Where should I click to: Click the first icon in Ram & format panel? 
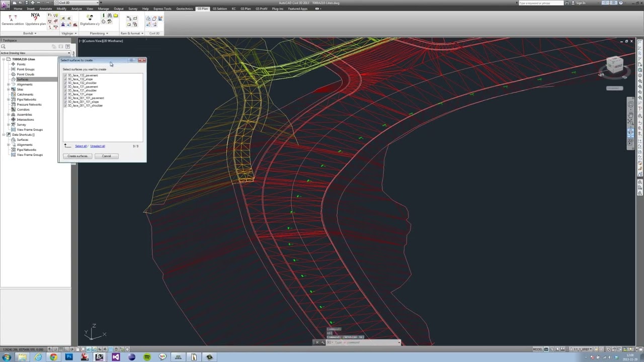[129, 19]
